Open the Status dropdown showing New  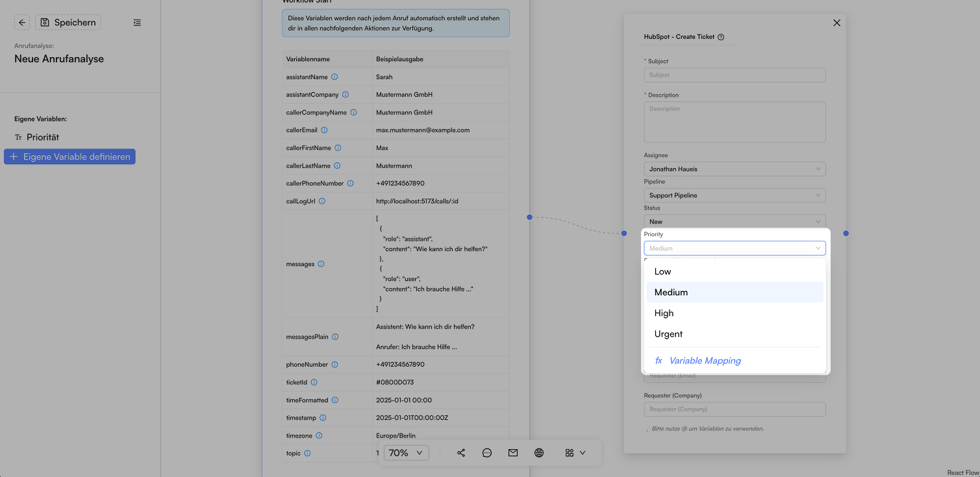tap(735, 221)
